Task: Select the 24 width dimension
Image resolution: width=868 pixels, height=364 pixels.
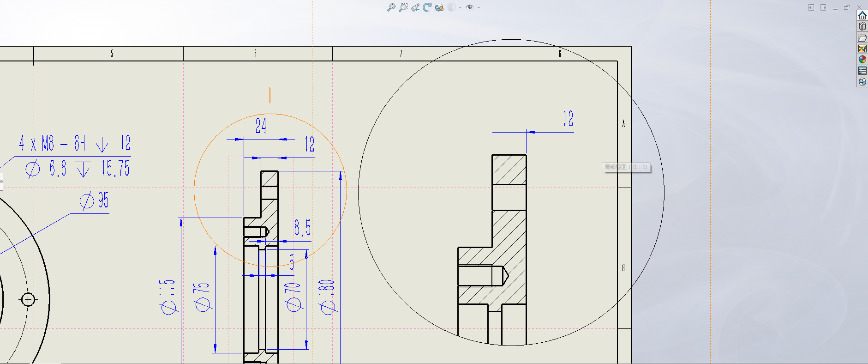Action: (261, 126)
